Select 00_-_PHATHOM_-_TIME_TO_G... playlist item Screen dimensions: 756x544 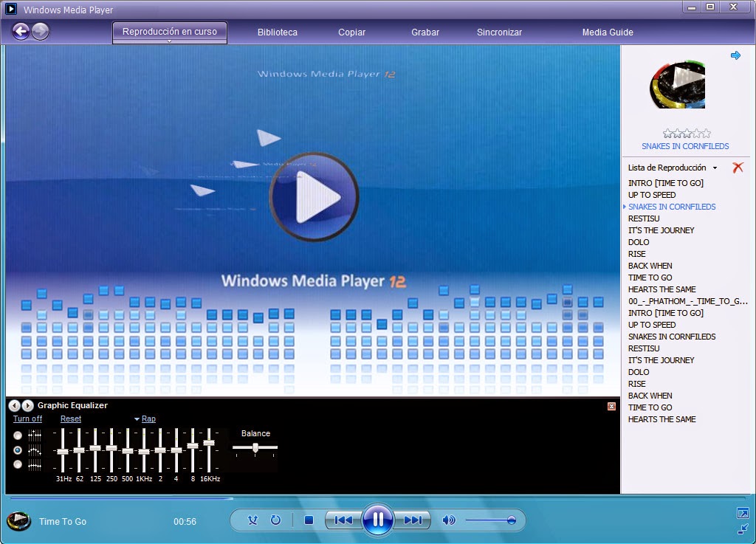687,301
